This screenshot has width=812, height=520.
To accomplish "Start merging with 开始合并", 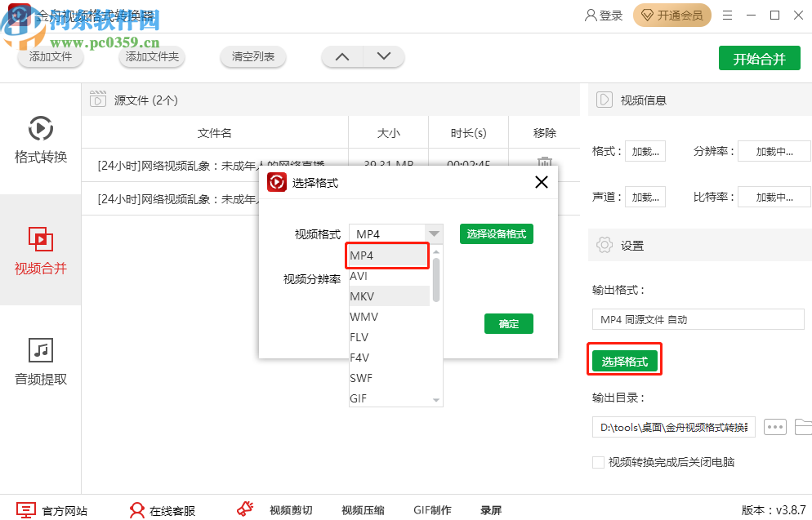I will [x=759, y=59].
